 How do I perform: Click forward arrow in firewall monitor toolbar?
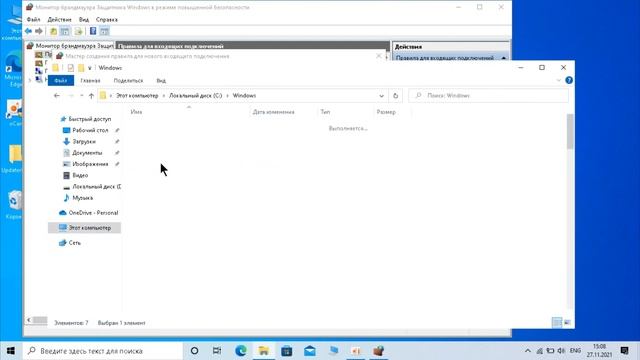(x=39, y=31)
